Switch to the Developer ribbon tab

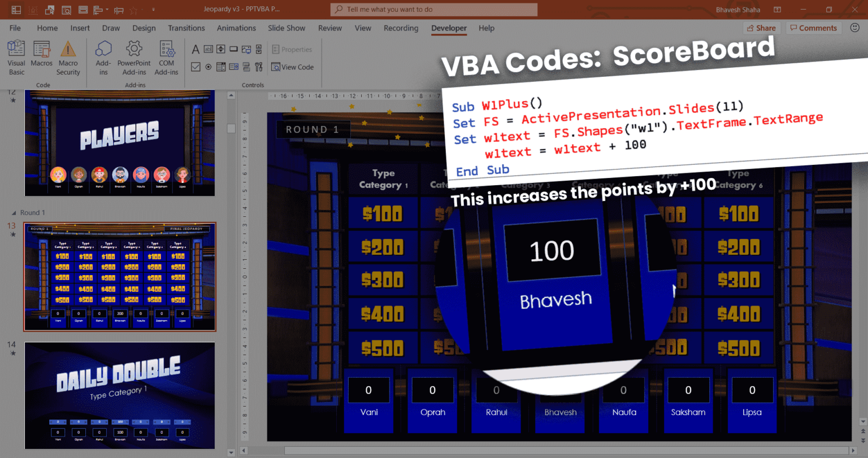coord(449,28)
